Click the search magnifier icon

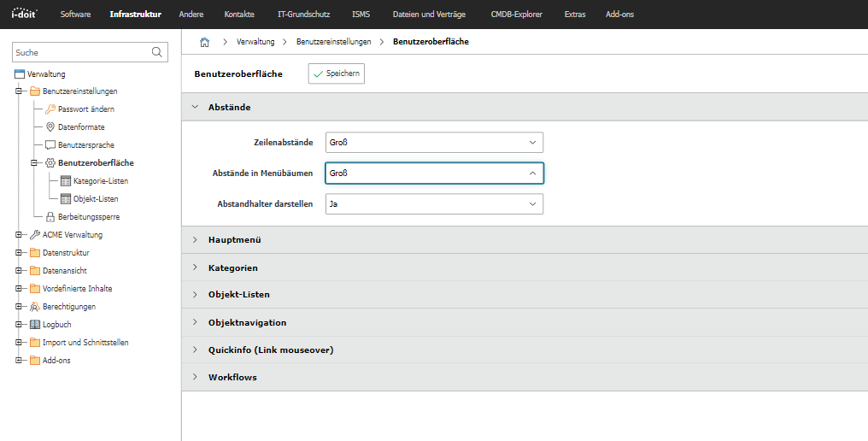[x=156, y=52]
